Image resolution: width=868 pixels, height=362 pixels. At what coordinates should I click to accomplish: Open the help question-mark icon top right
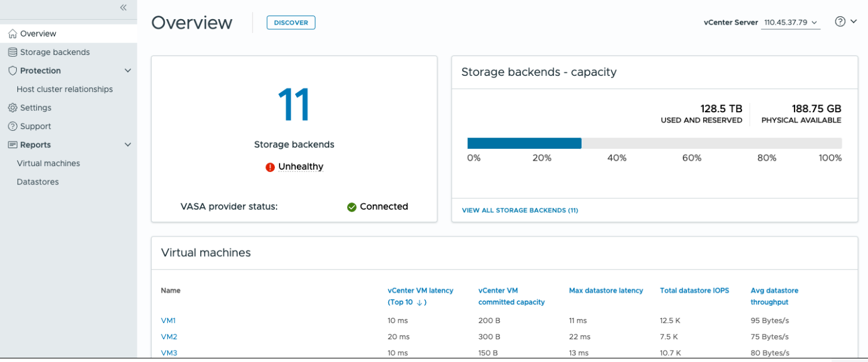[x=839, y=21]
